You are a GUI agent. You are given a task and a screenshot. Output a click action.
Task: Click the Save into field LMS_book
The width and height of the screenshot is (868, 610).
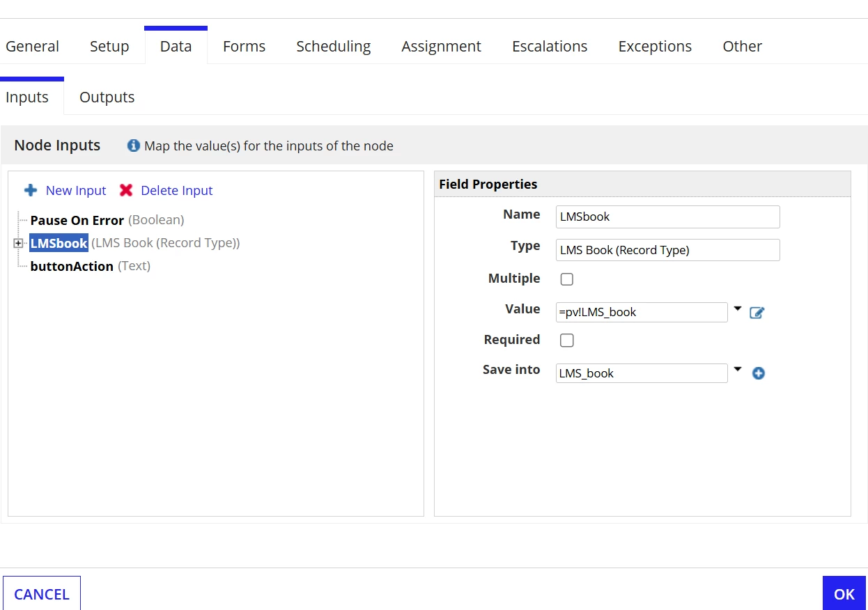click(x=642, y=373)
